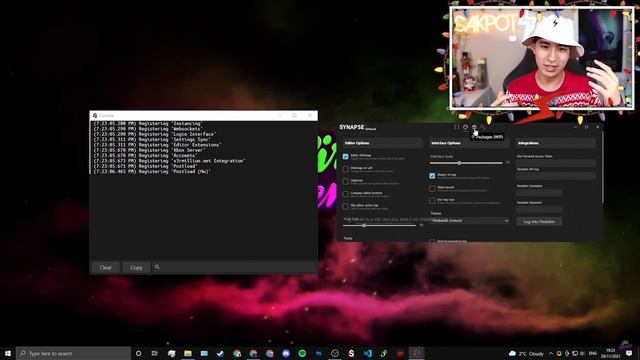Show hidden tray icons via the chevron
Image resolution: width=640 pixels, height=360 pixels.
(x=551, y=353)
